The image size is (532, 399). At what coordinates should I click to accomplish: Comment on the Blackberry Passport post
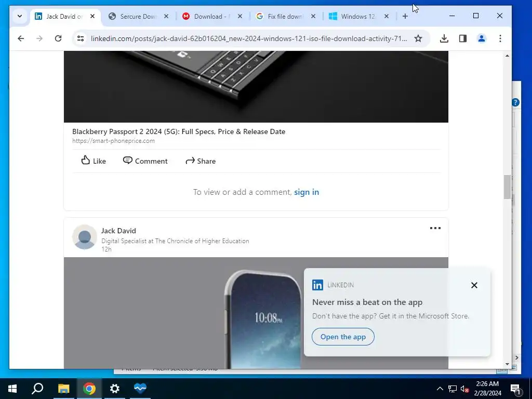pyautogui.click(x=145, y=161)
